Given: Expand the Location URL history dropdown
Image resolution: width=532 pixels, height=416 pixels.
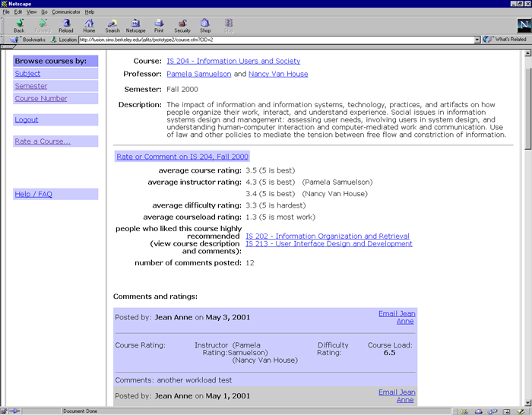Looking at the screenshot, I should 477,40.
